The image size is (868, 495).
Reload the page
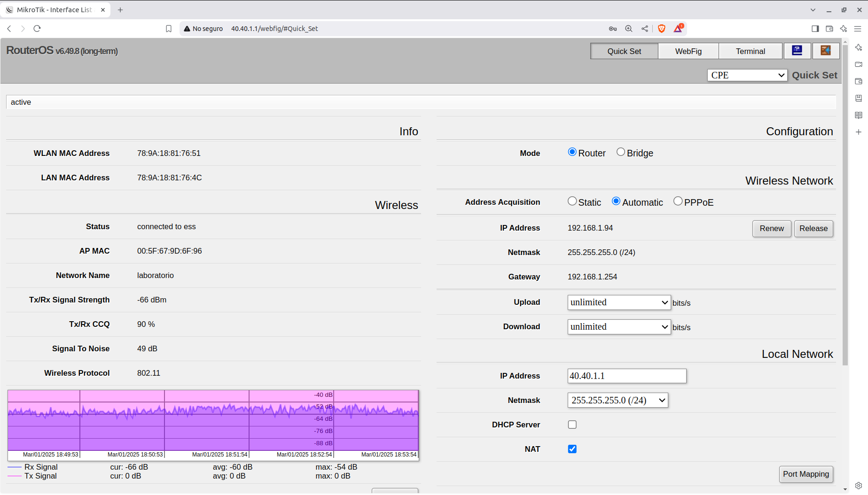click(37, 29)
